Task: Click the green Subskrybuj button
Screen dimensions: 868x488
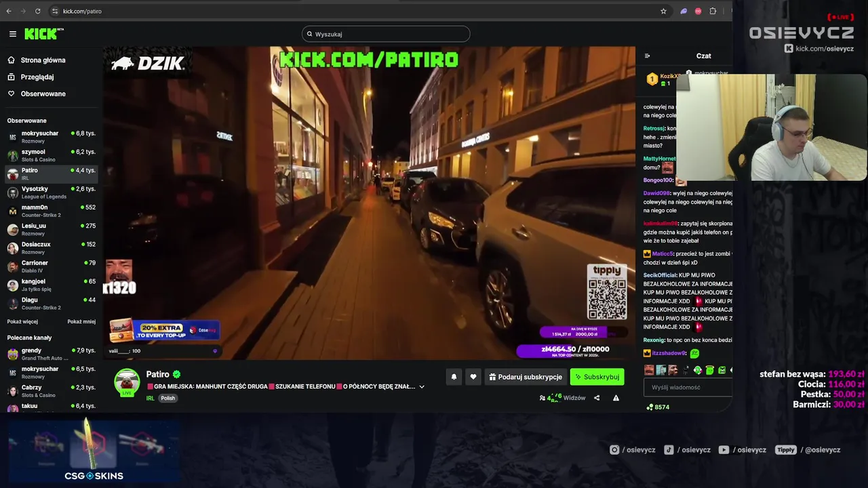Action: [597, 377]
